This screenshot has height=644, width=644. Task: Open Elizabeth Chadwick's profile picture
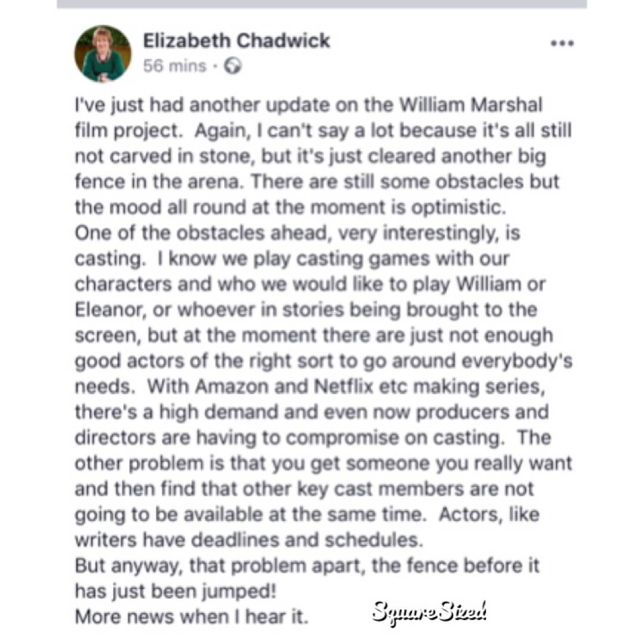pos(103,54)
